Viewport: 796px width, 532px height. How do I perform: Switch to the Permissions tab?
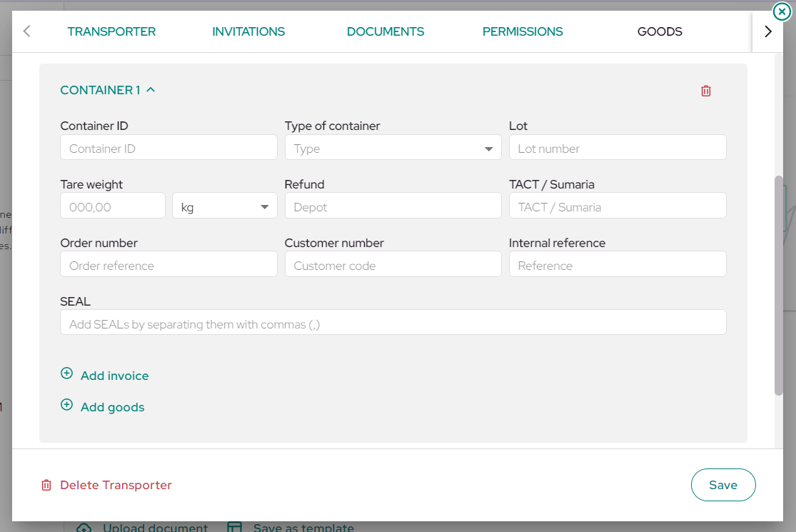[523, 31]
